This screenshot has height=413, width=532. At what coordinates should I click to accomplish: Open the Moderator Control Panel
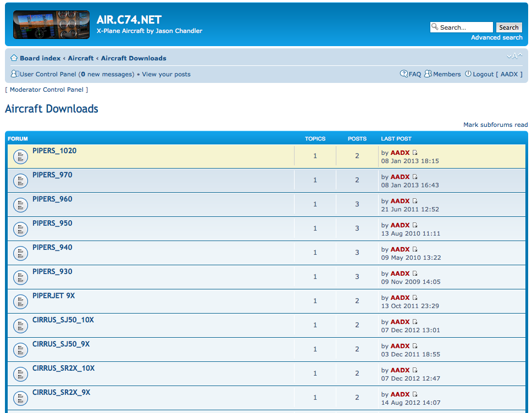(x=47, y=90)
